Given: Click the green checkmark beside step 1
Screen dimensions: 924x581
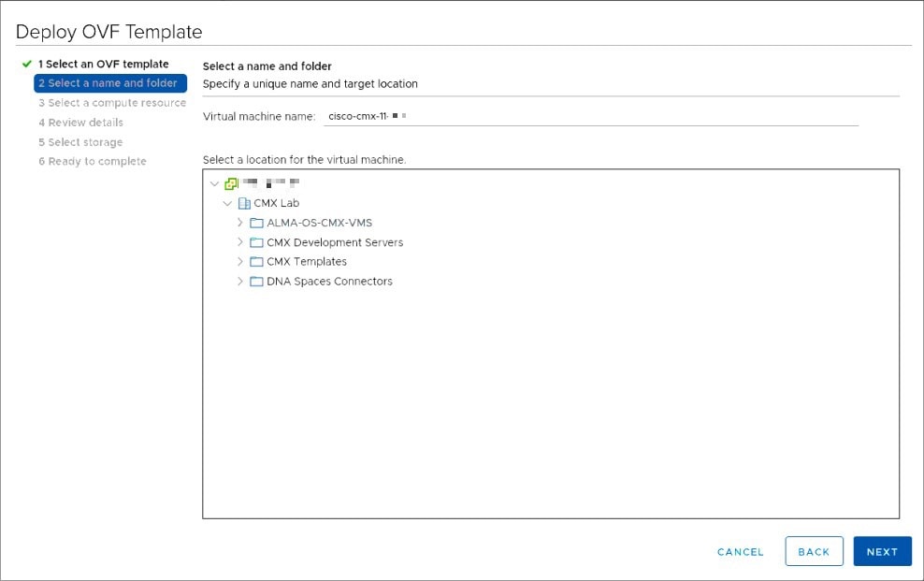Looking at the screenshot, I should (x=28, y=64).
